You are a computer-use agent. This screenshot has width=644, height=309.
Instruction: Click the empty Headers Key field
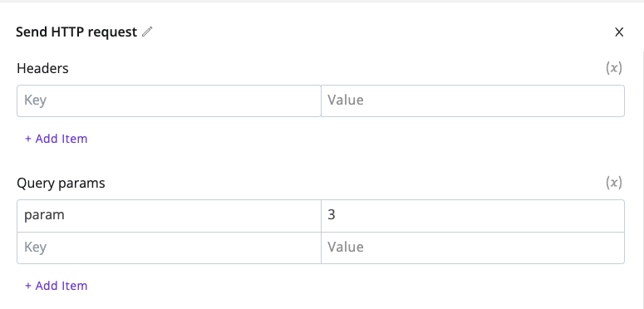tap(169, 101)
